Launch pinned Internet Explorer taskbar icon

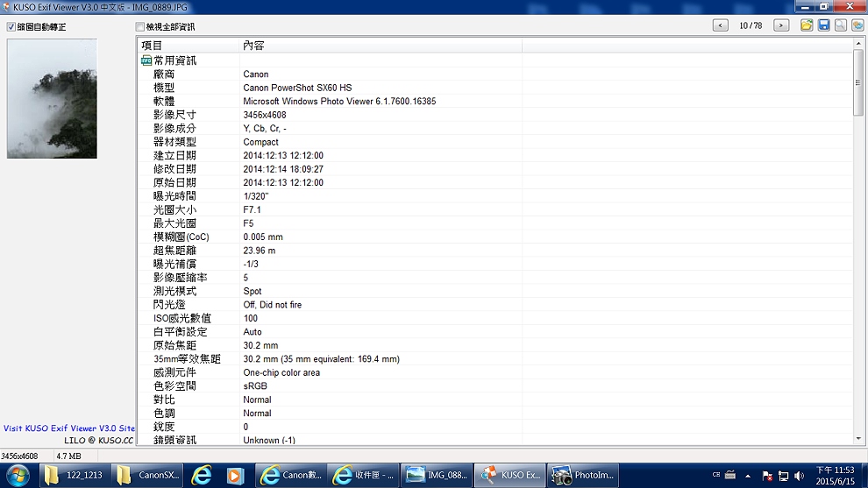202,475
